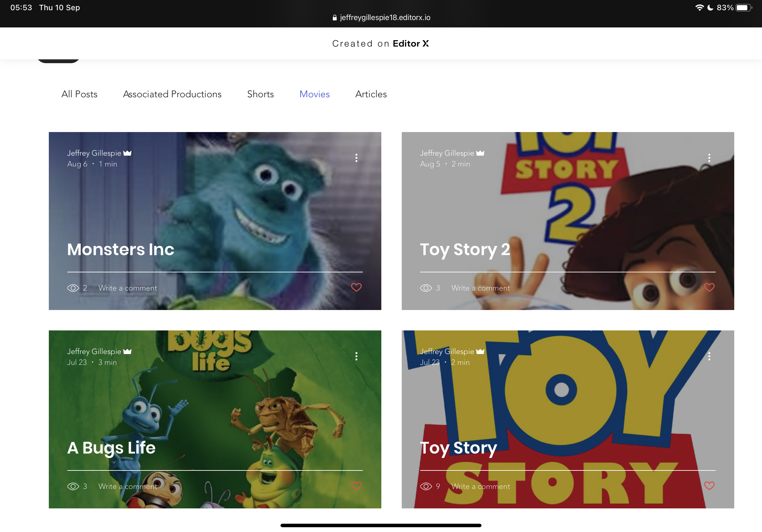762x532 pixels.
Task: Select the Movies tab
Action: pyautogui.click(x=315, y=94)
